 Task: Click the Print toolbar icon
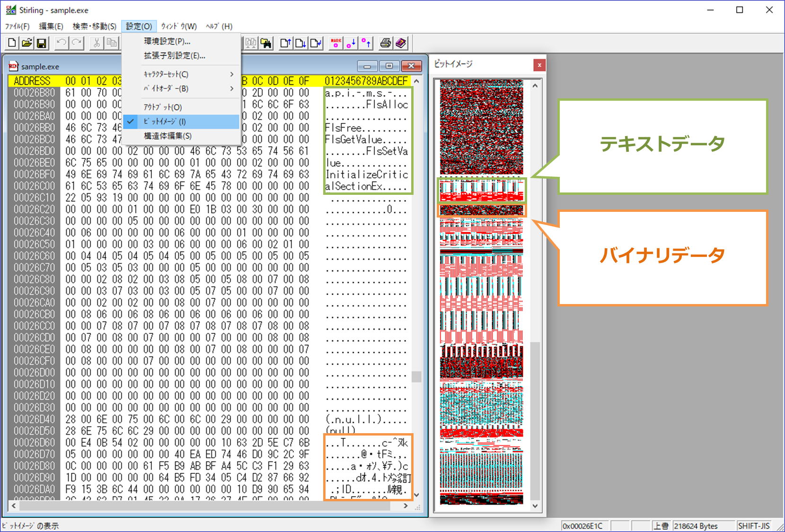(386, 44)
